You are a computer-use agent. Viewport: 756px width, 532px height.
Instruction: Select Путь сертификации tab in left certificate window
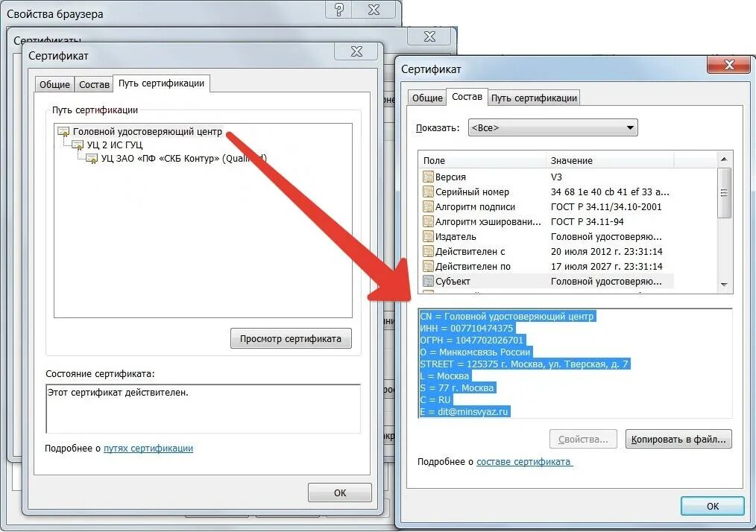pyautogui.click(x=162, y=83)
